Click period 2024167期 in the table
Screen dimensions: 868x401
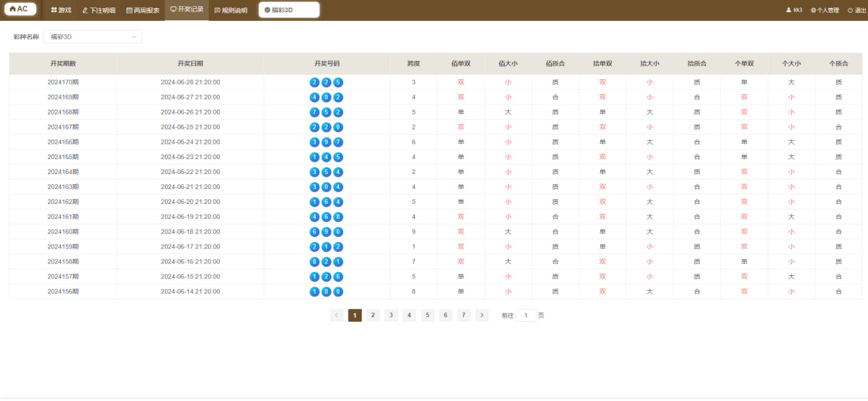click(x=63, y=127)
